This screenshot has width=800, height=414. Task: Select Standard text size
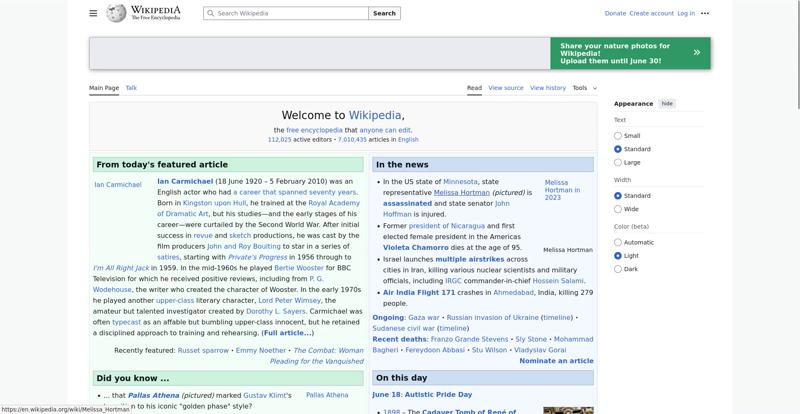click(x=617, y=149)
